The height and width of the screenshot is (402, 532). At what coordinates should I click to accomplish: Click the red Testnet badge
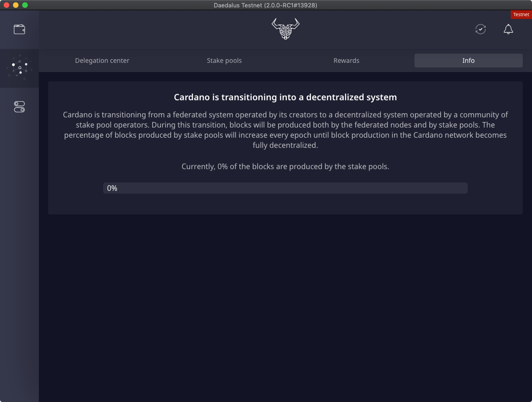coord(521,15)
